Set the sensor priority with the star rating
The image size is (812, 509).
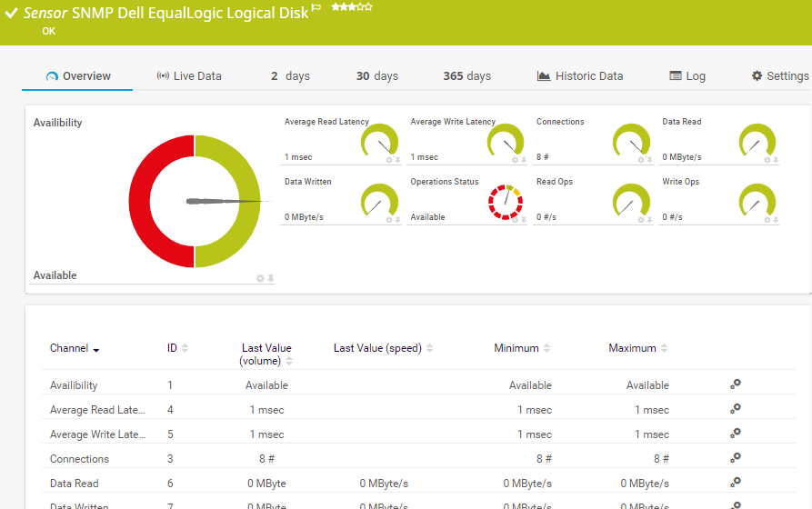(x=352, y=6)
